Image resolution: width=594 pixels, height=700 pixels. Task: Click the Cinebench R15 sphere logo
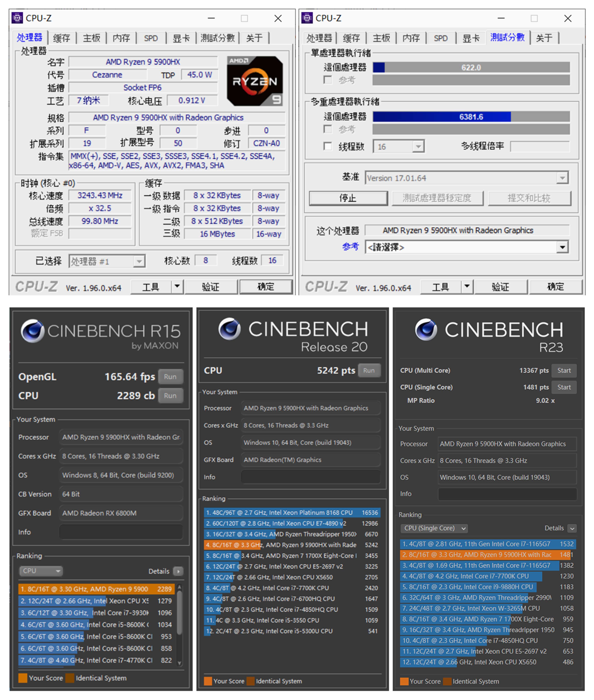point(32,331)
